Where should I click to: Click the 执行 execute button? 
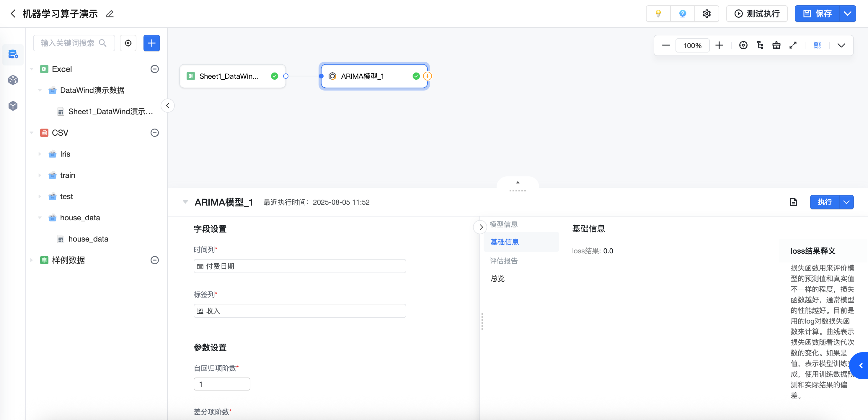(825, 202)
